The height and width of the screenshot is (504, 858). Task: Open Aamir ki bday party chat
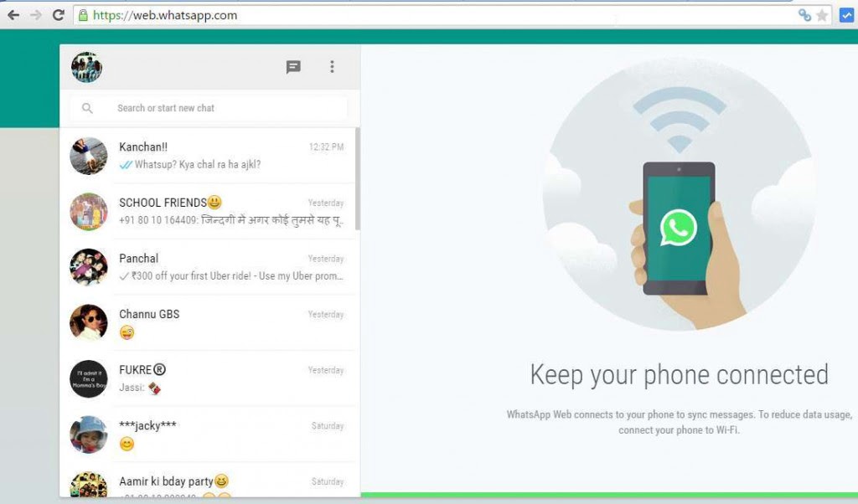coord(208,480)
